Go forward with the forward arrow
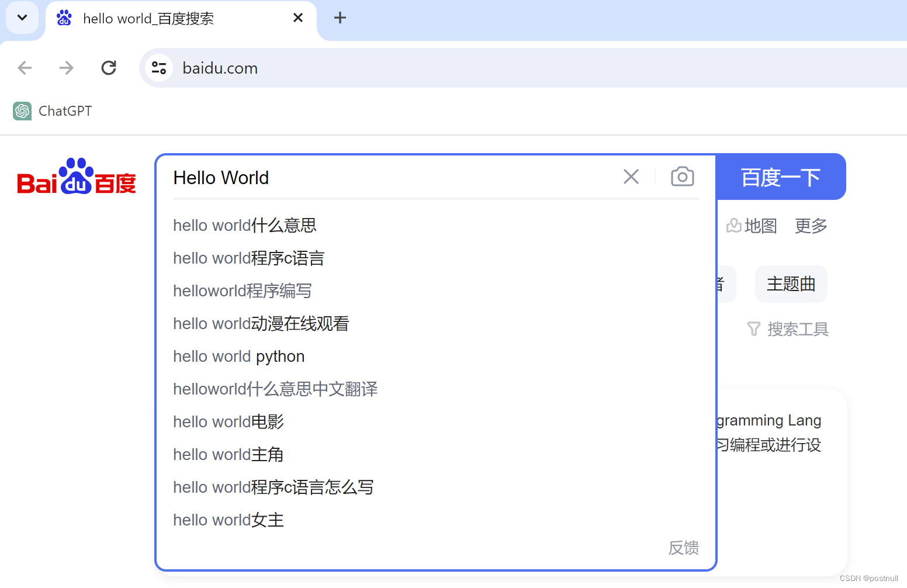The image size is (907, 588). point(67,68)
